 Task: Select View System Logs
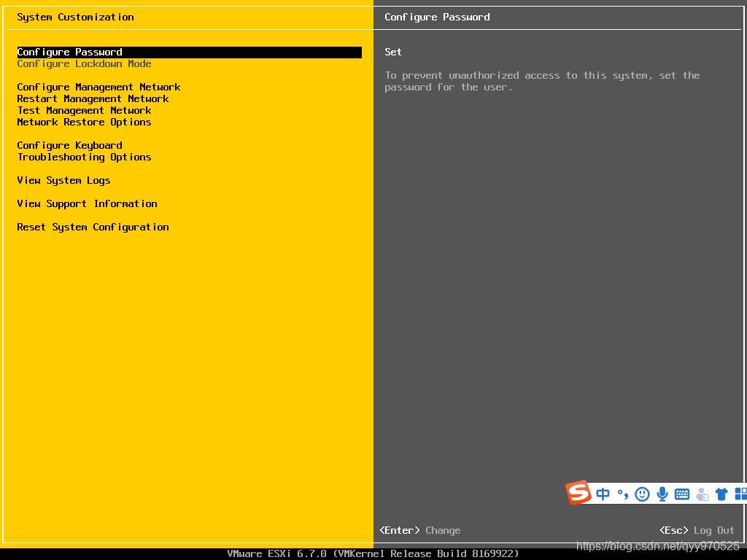[x=63, y=181]
